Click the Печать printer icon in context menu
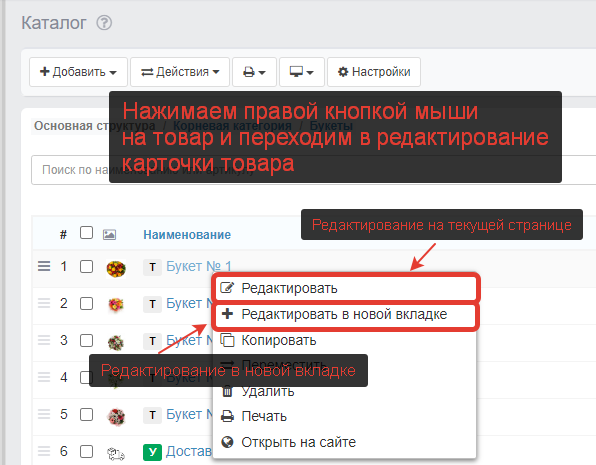596x465 pixels. tap(227, 416)
